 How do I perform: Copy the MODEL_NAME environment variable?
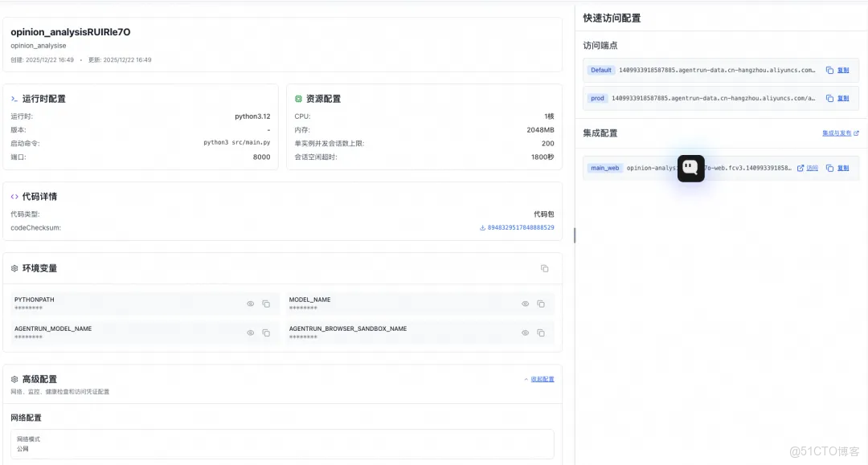pos(540,304)
